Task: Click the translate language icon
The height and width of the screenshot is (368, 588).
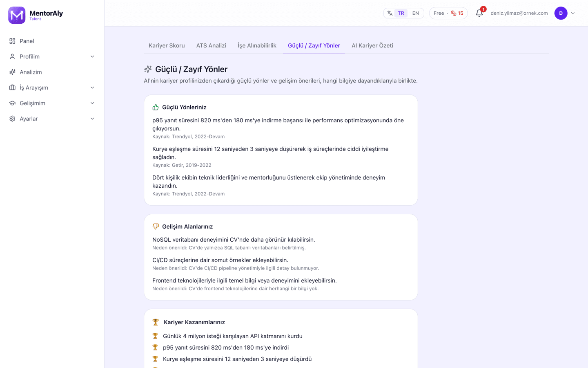Action: pos(390,13)
